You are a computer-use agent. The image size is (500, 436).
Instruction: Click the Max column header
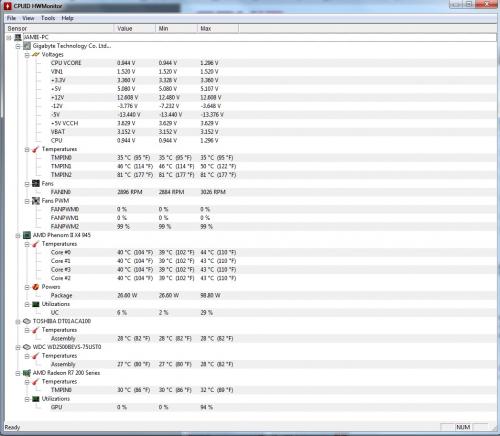coord(218,29)
